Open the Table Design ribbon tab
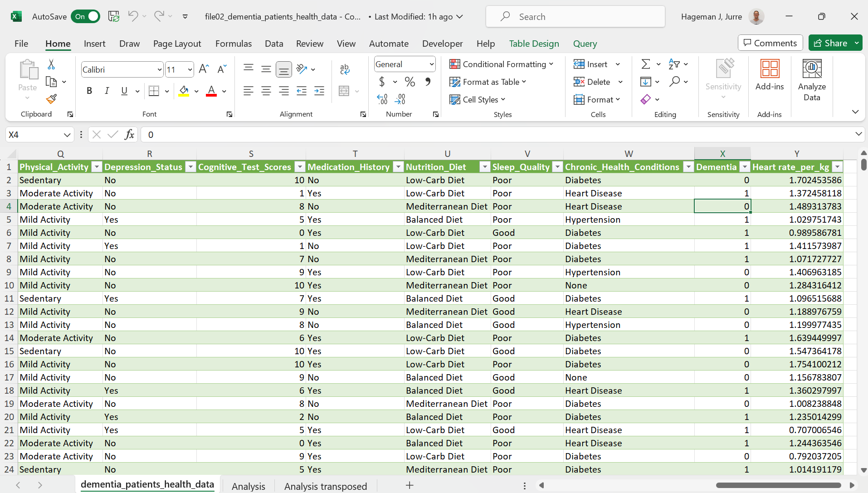 pyautogui.click(x=534, y=44)
